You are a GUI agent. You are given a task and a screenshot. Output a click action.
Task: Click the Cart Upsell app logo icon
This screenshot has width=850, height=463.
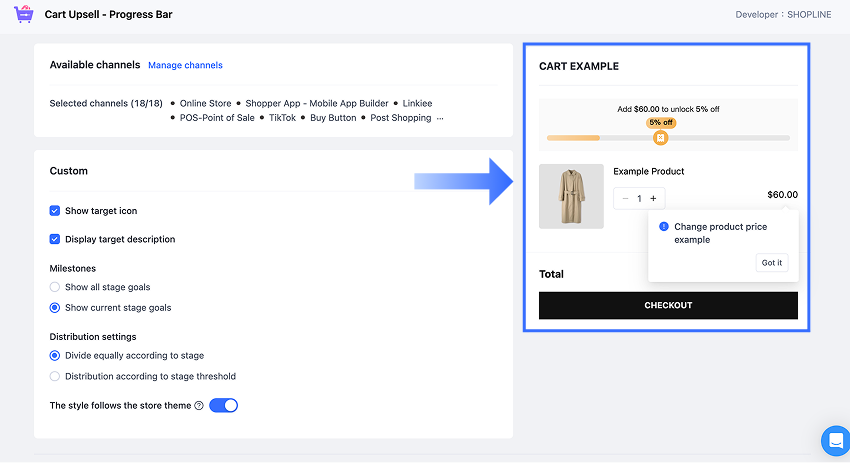coord(24,15)
